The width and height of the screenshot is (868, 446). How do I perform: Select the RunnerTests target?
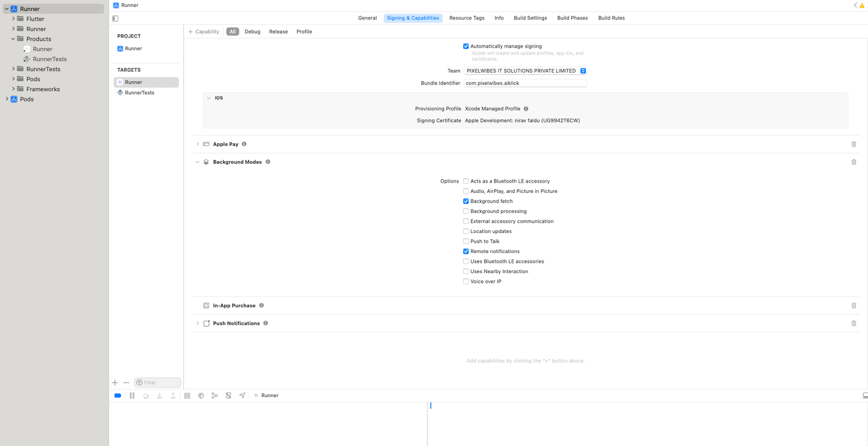pos(139,93)
